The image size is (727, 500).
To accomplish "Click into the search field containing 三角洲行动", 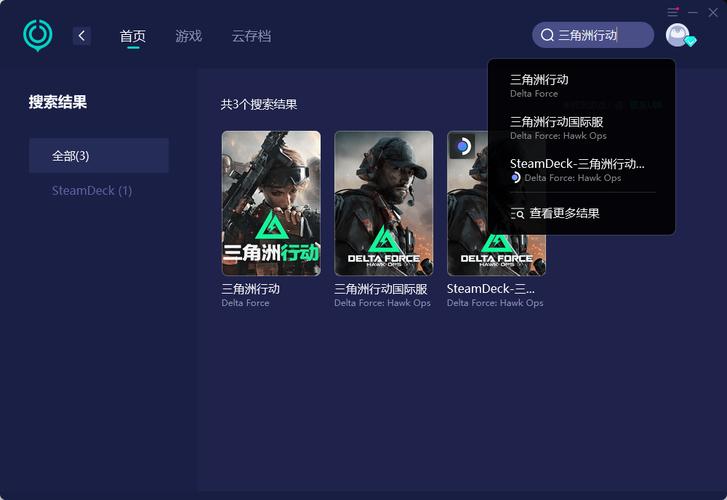I will click(x=593, y=35).
